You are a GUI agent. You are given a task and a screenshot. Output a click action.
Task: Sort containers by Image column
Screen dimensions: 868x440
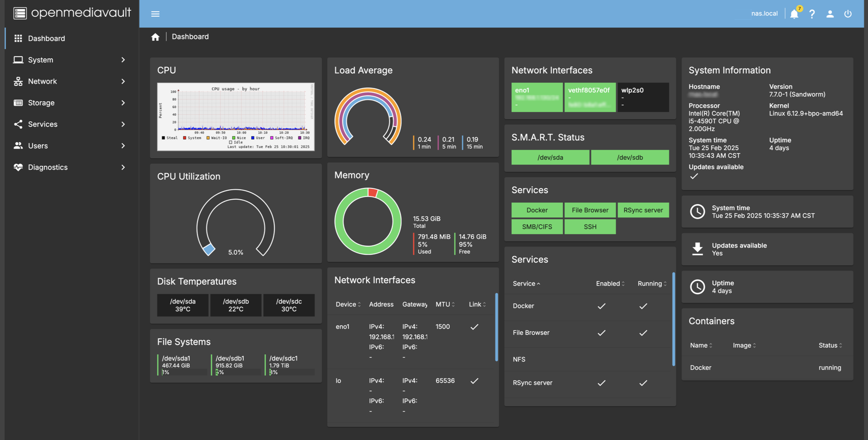tap(745, 345)
